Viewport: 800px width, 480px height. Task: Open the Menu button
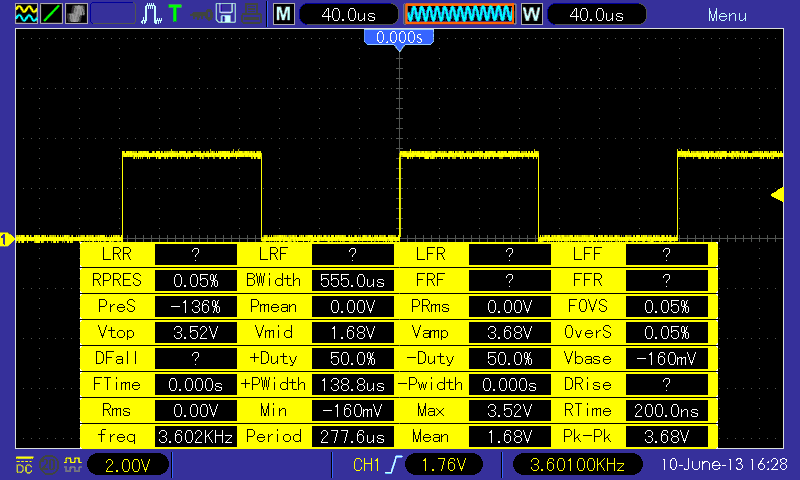(727, 15)
